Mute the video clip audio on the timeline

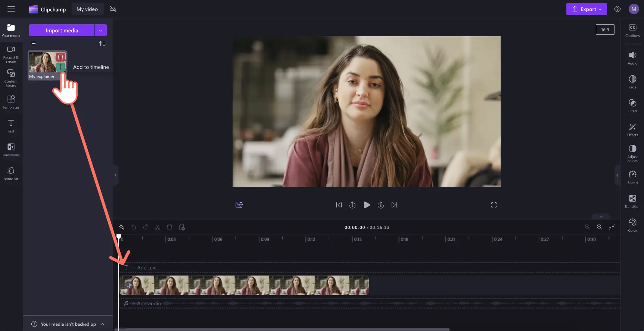(x=129, y=285)
